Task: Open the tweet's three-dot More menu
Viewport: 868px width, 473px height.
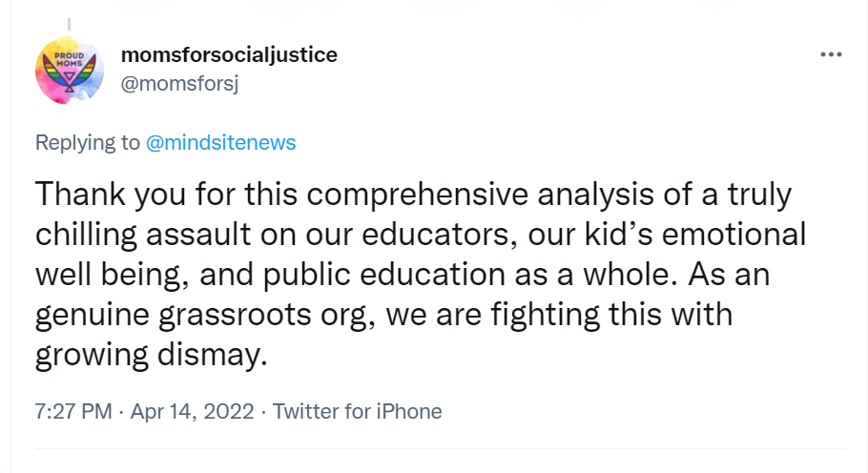Action: pos(831,54)
